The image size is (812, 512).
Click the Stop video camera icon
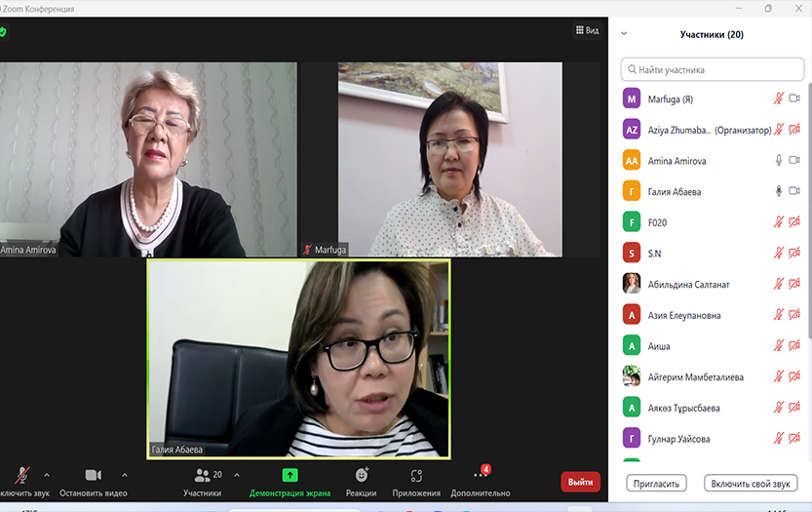click(93, 475)
